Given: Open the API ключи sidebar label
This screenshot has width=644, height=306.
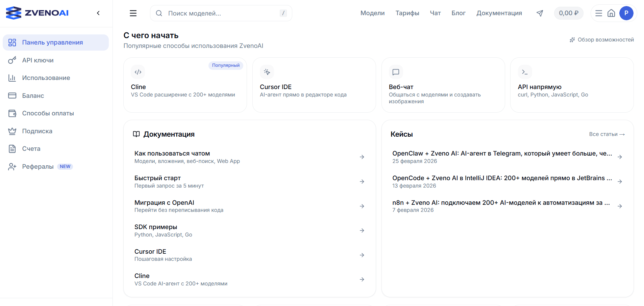Looking at the screenshot, I should (38, 60).
